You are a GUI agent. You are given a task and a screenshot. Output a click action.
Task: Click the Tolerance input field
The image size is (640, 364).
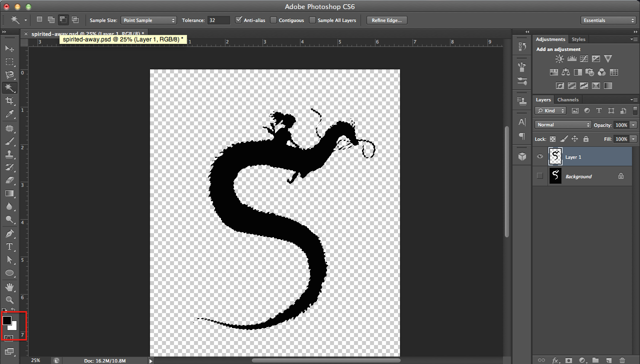click(218, 20)
